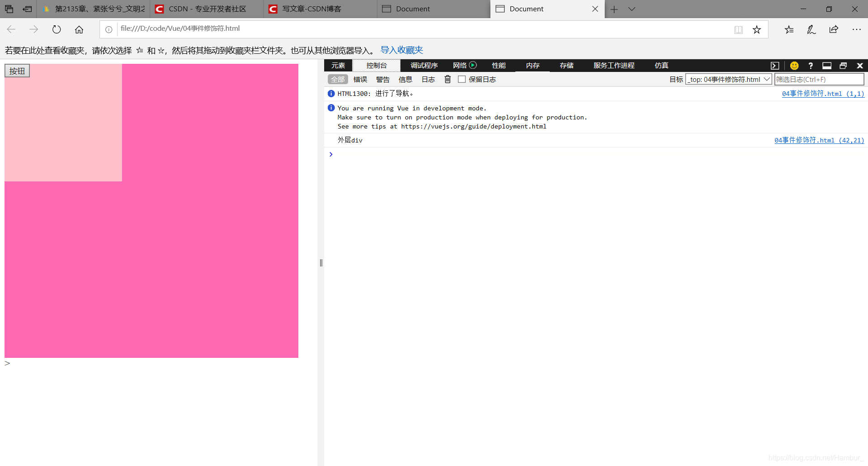Undock DevTools into separate window
This screenshot has height=466, width=868.
[x=843, y=66]
